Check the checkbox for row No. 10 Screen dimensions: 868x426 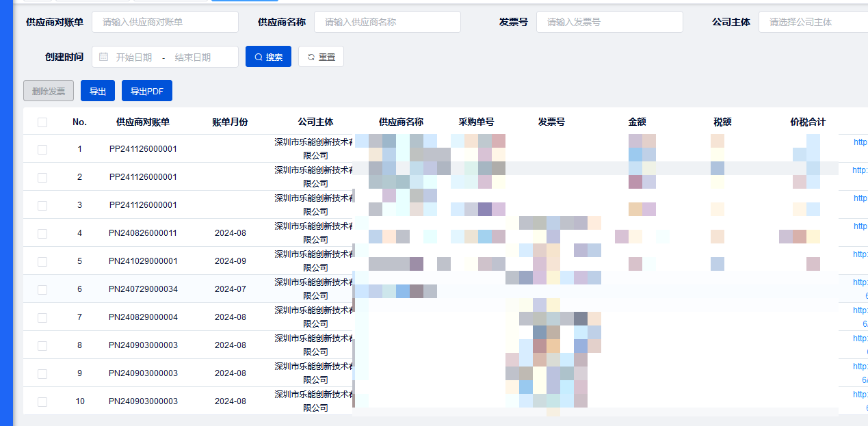click(x=42, y=401)
